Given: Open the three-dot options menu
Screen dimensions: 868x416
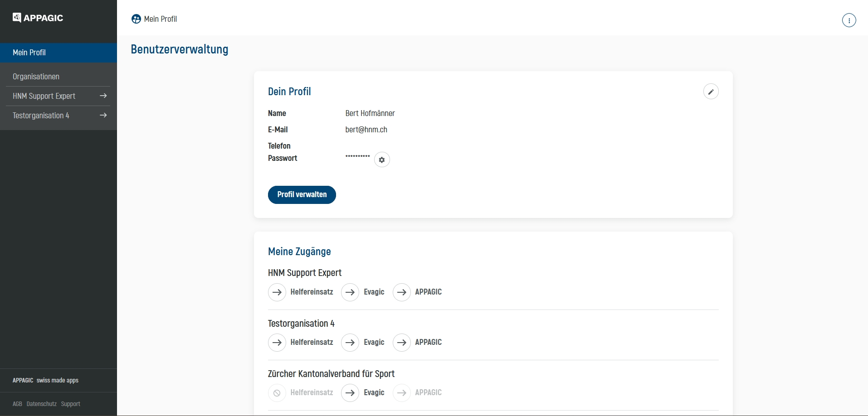Looking at the screenshot, I should (848, 20).
